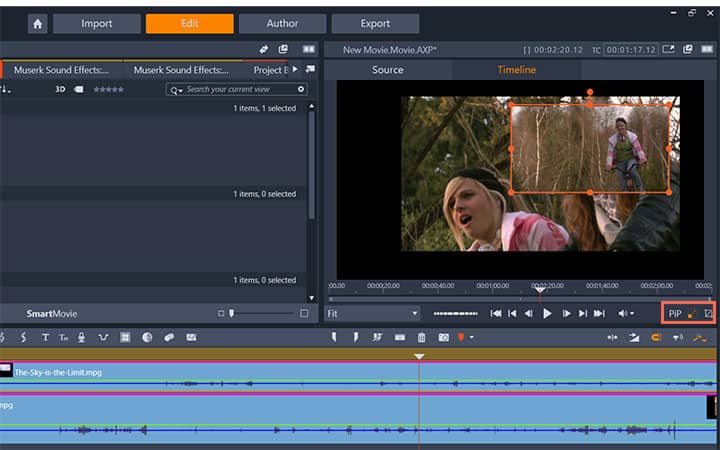
Task: Delete selected clip with trash icon
Action: click(421, 338)
